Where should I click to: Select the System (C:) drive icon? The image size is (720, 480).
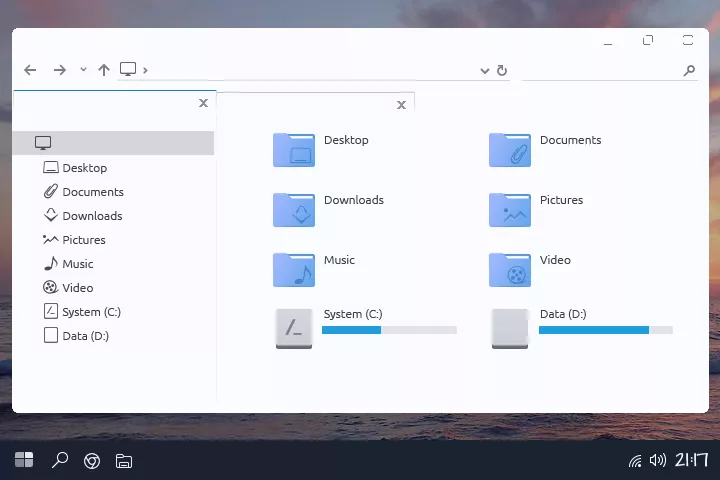point(294,328)
